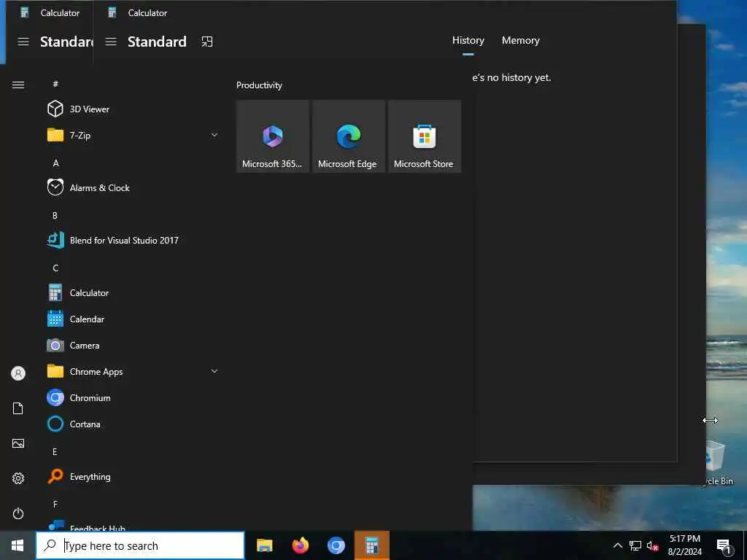Launch Alarms & Clock app
This screenshot has width=747, height=560.
133,187
